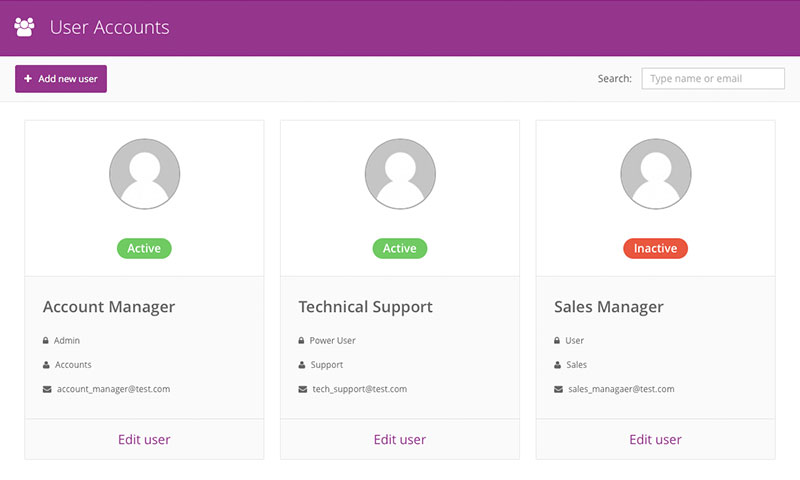Select the Sales Manager card title
The image size is (800, 480).
[609, 307]
